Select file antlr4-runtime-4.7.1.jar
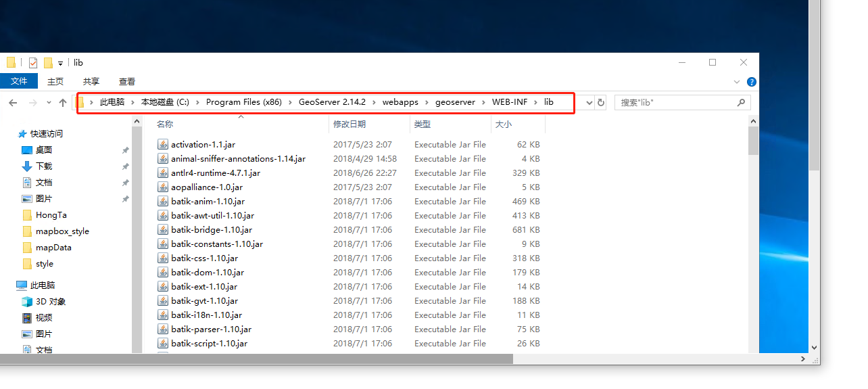The height and width of the screenshot is (389, 868). tap(216, 173)
